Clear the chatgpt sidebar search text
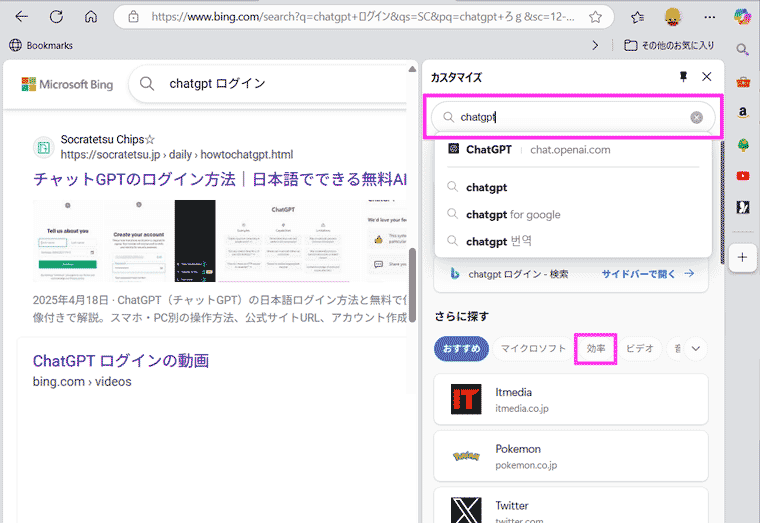The height and width of the screenshot is (523, 760). [697, 117]
